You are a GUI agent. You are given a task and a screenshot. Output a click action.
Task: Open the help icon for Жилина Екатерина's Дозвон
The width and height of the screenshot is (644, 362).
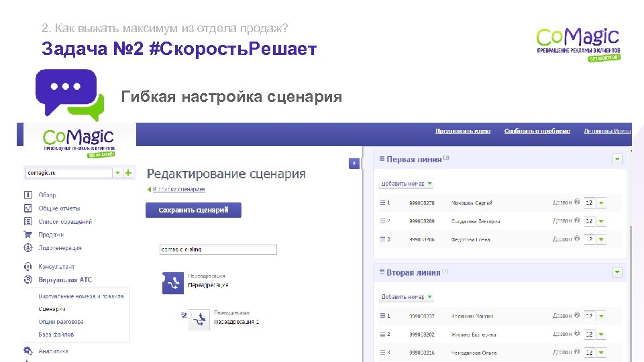(577, 333)
